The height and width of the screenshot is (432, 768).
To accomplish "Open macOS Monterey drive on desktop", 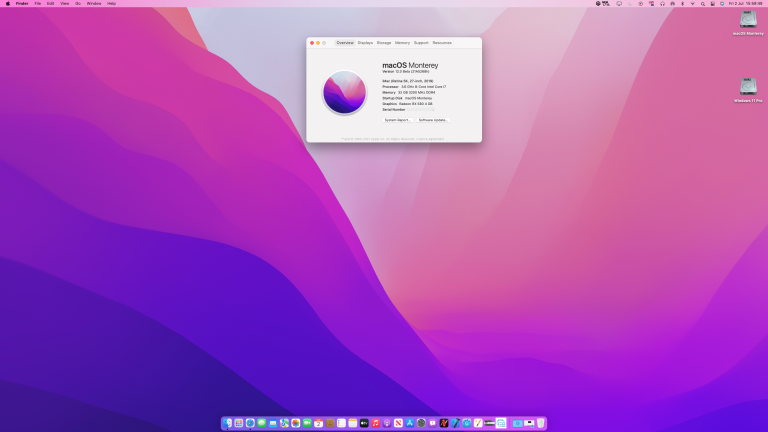I will [x=748, y=23].
